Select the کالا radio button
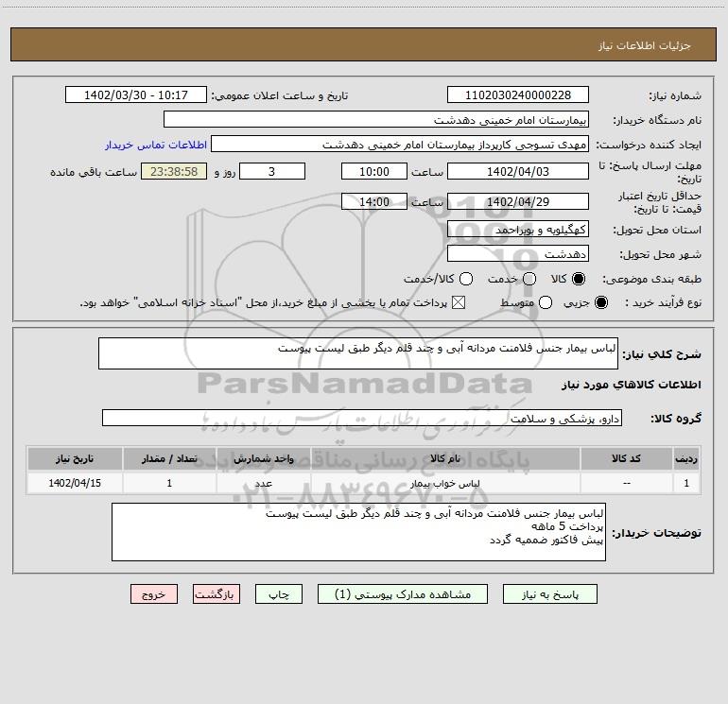The image size is (728, 704). click(x=579, y=279)
